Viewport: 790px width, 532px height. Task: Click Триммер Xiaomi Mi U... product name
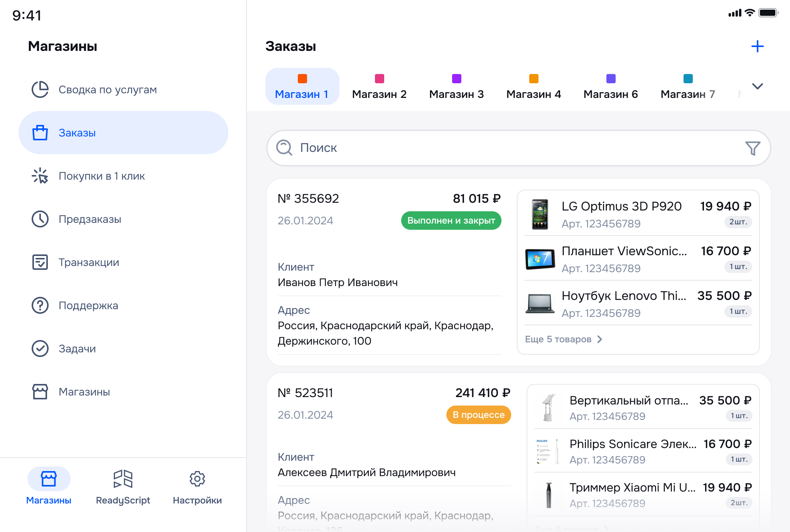coord(633,488)
